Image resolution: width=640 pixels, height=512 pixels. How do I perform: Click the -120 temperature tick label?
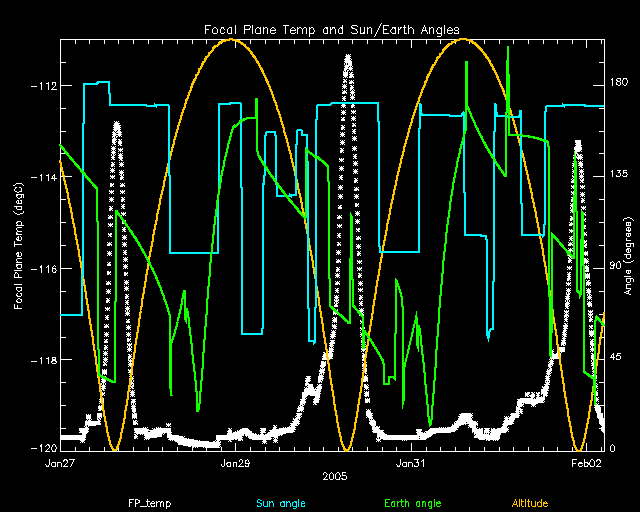coord(43,450)
